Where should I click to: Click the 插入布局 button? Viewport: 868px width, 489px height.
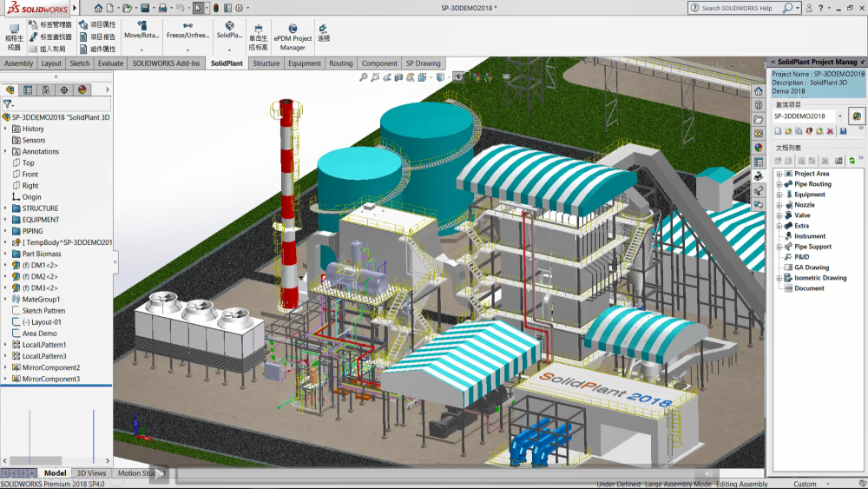[x=48, y=50]
